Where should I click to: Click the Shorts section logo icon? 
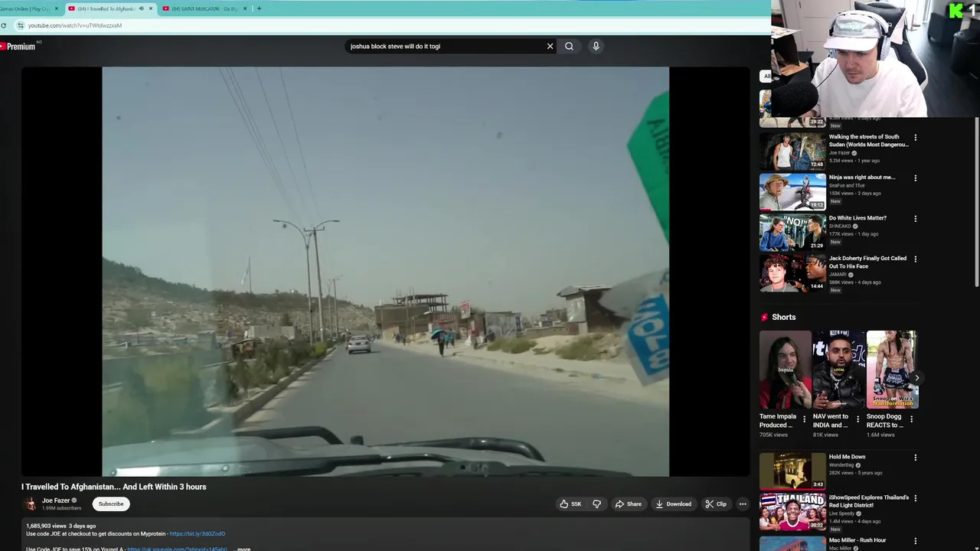pyautogui.click(x=764, y=317)
